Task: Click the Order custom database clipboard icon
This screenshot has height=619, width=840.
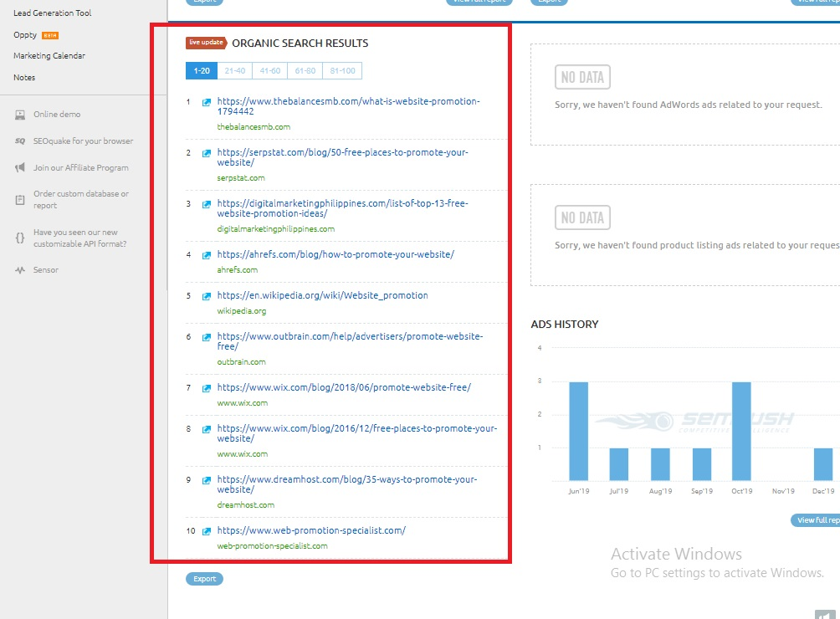Action: click(20, 200)
